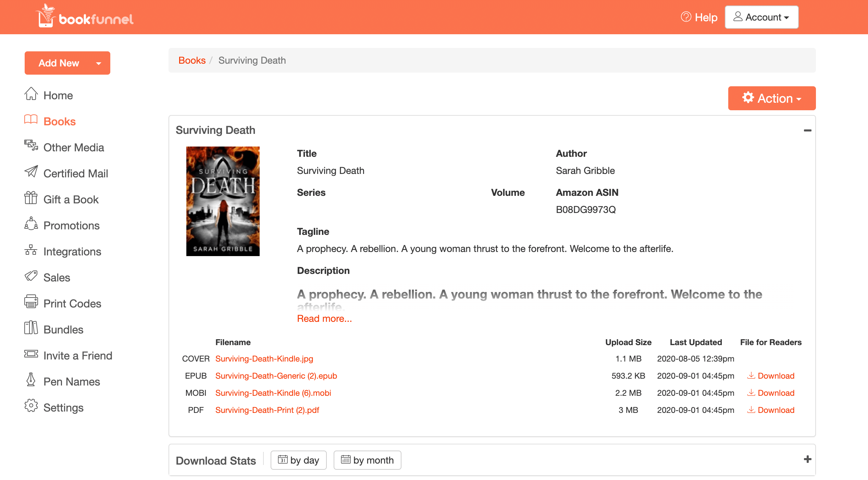The width and height of the screenshot is (868, 480).
Task: Switch to Download Stats by month
Action: pos(367,460)
